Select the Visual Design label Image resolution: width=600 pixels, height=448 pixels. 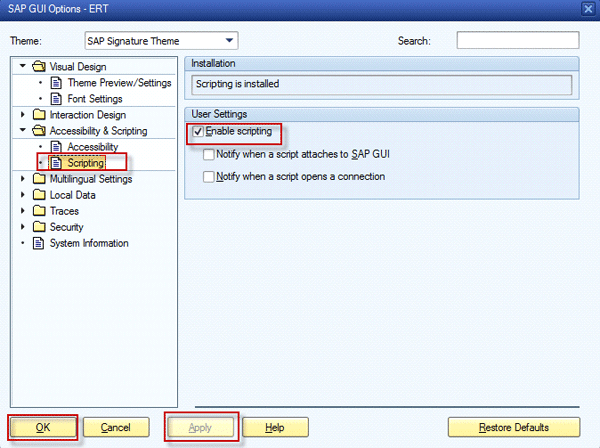pos(78,67)
